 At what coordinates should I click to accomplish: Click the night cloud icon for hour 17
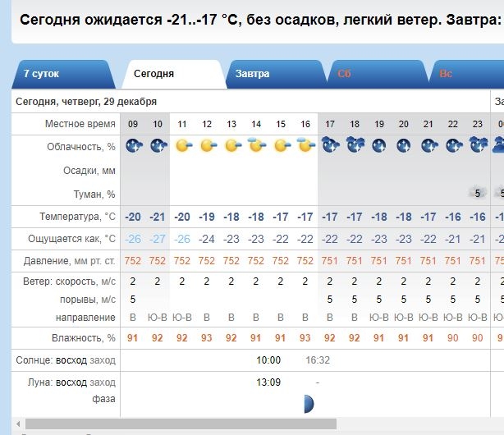[330, 144]
